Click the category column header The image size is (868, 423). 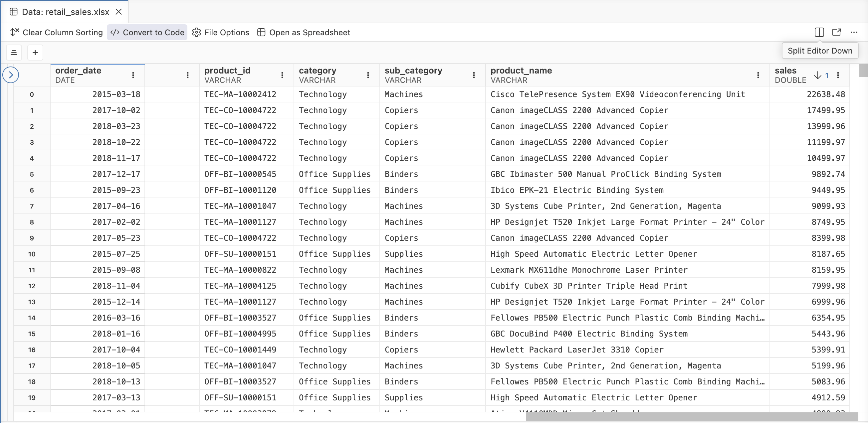[x=336, y=75]
